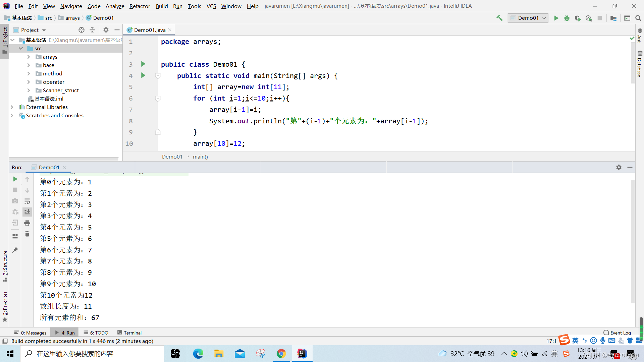Click the Run panel's stop square
This screenshot has height=362, width=644.
point(15,190)
